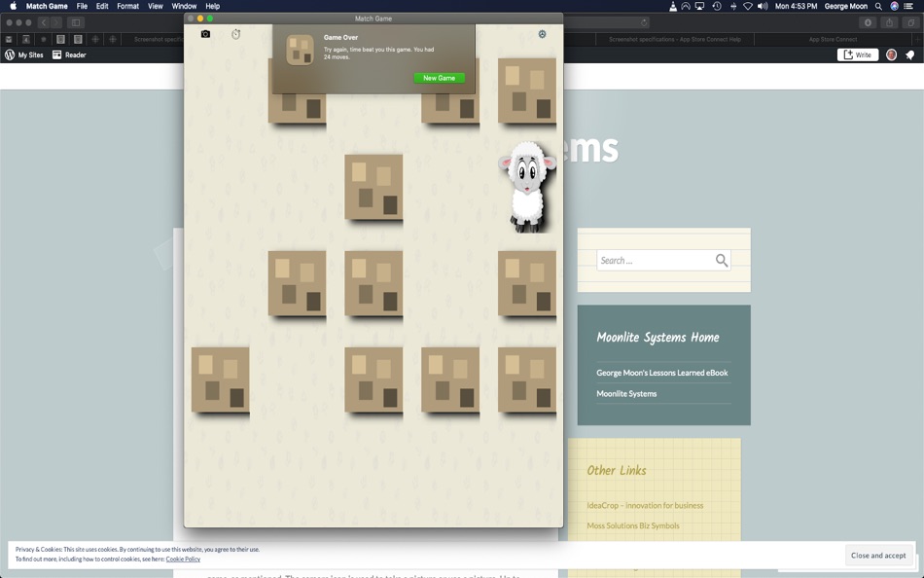Click the profile avatar in the toolbar
The image size is (924, 578).
coord(891,54)
